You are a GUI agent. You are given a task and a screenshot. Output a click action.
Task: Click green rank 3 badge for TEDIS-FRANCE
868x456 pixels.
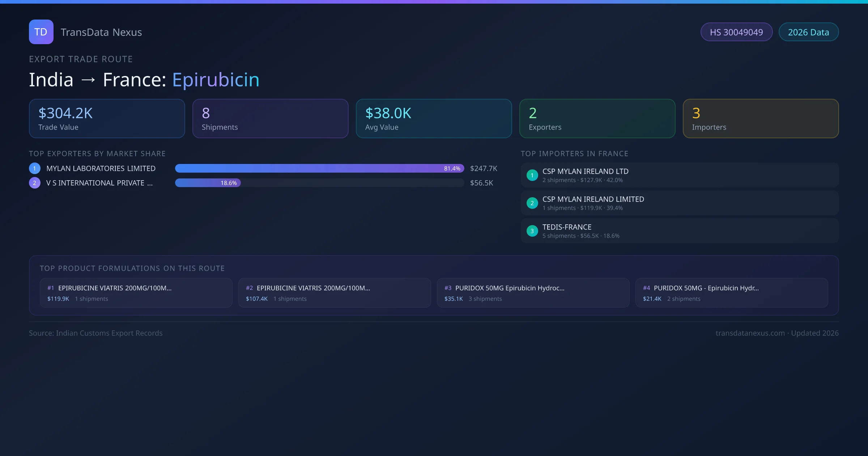pyautogui.click(x=532, y=231)
